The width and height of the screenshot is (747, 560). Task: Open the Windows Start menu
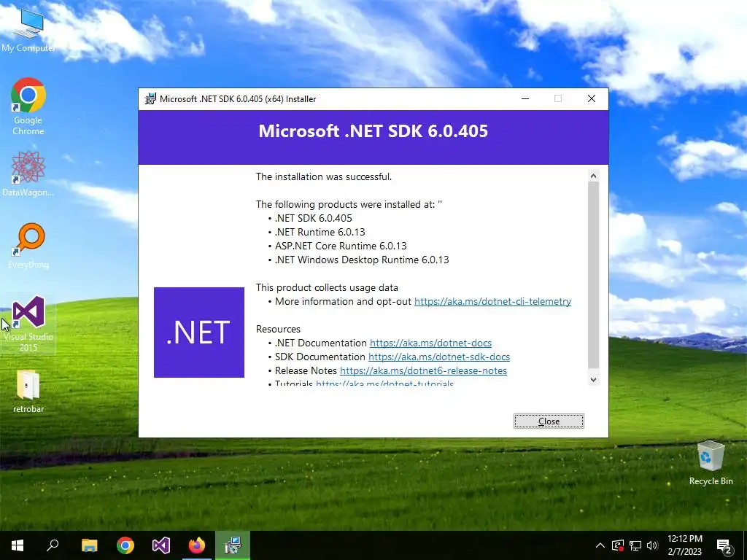point(18,545)
